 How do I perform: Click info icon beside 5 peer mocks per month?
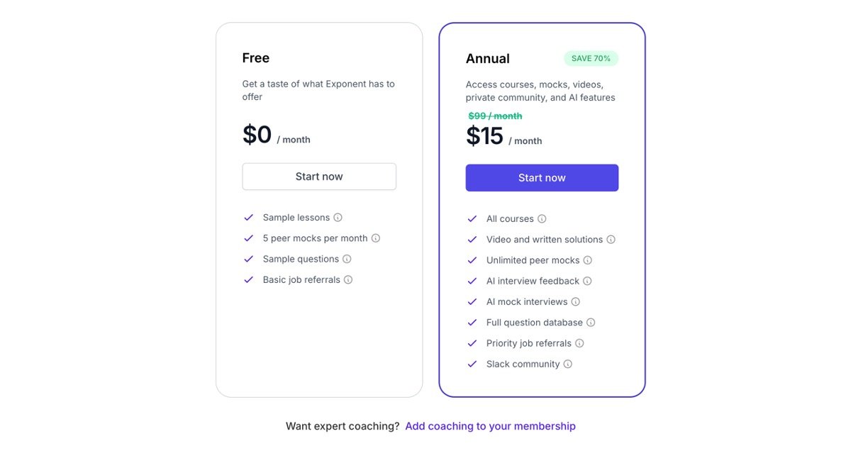coord(376,238)
